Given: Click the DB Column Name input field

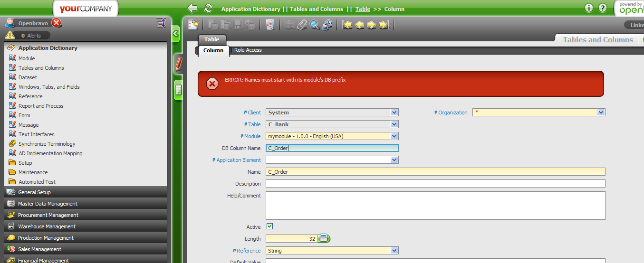Looking at the screenshot, I should (332, 148).
